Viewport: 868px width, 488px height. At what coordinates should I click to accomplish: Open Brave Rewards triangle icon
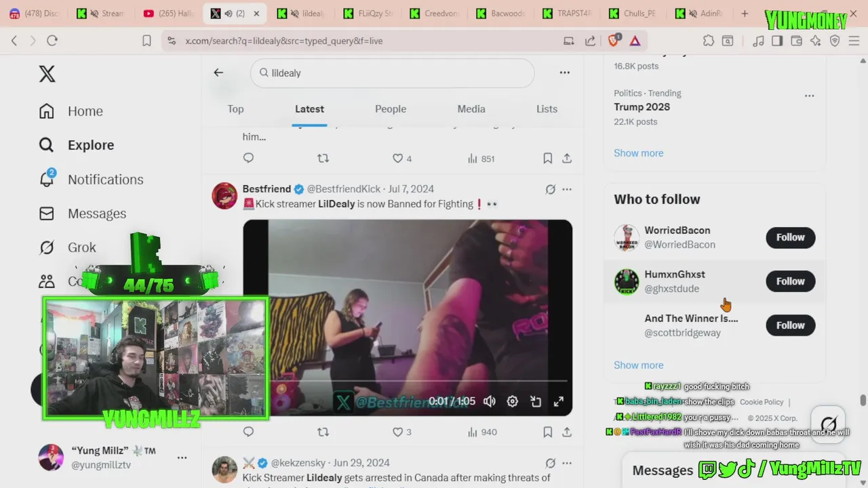tap(635, 41)
